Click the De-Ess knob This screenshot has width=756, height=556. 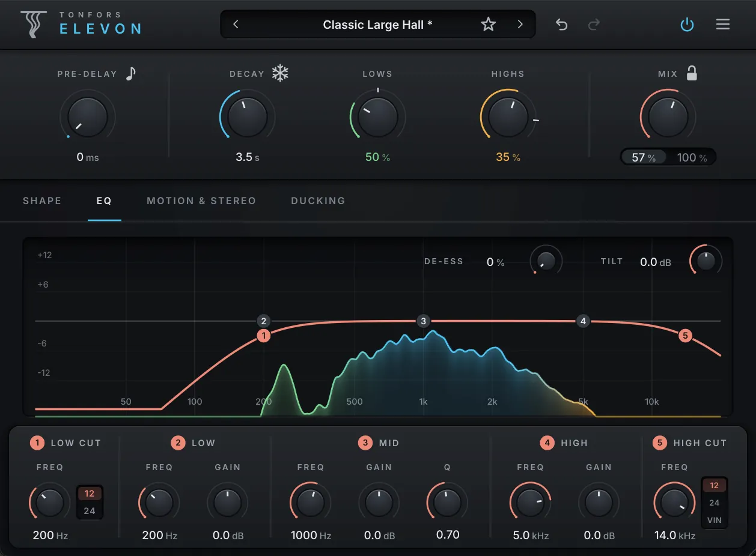546,261
